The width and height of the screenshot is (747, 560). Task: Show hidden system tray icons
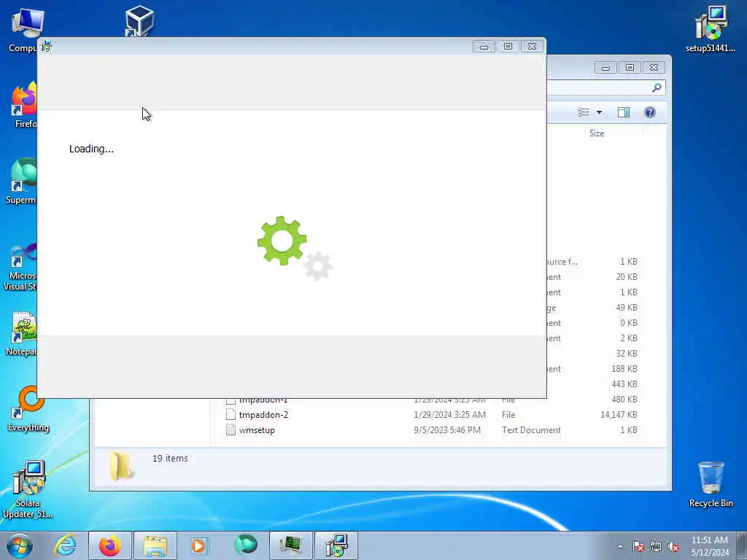pos(620,547)
